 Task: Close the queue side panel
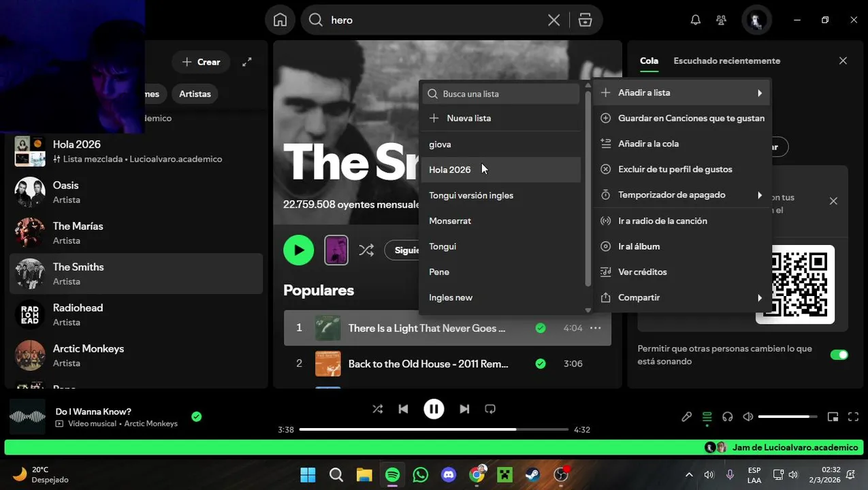click(843, 61)
